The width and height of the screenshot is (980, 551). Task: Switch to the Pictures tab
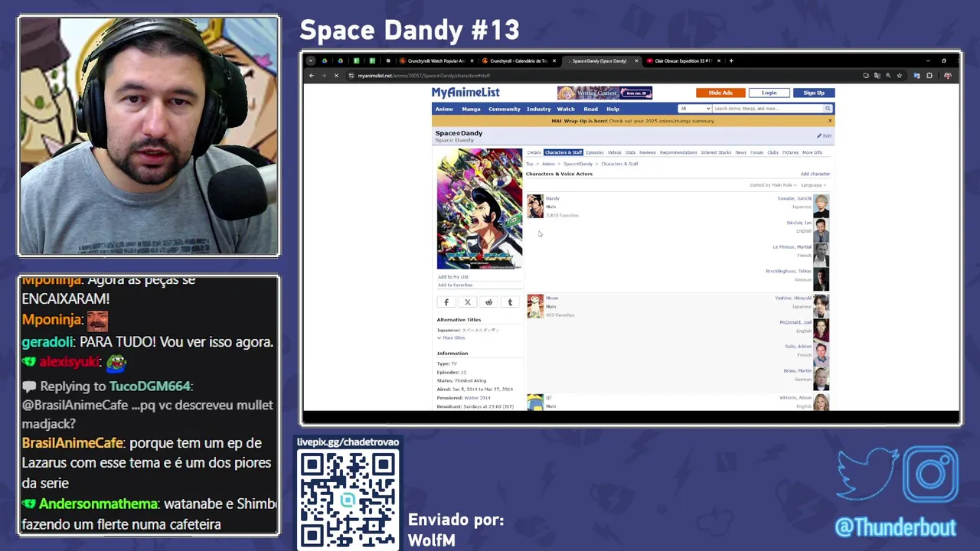pyautogui.click(x=790, y=152)
